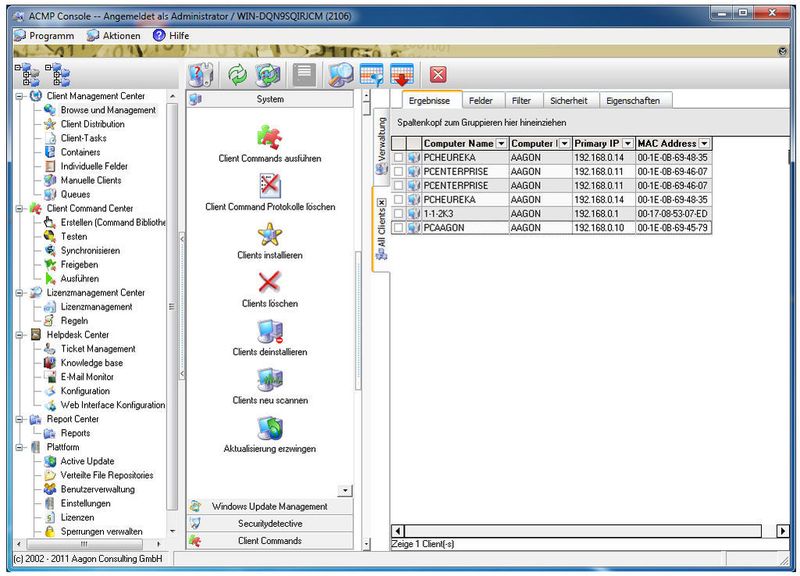
Task: Collapse the Plattform tree node
Action: 19,447
